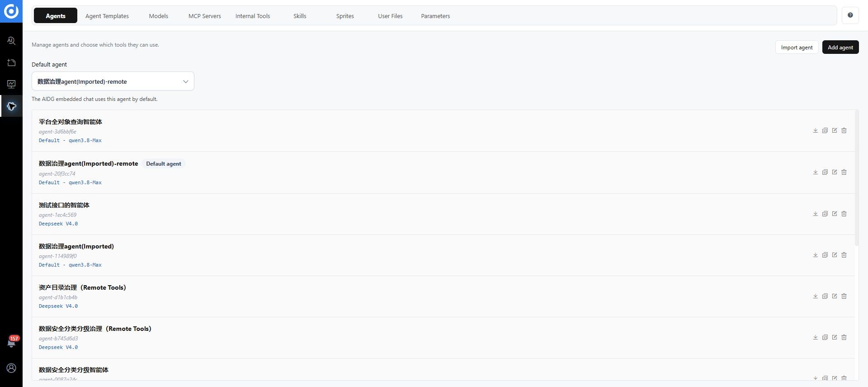Export the 平台全对象查询智能体 agent via download icon
The height and width of the screenshot is (387, 868).
coord(815,130)
